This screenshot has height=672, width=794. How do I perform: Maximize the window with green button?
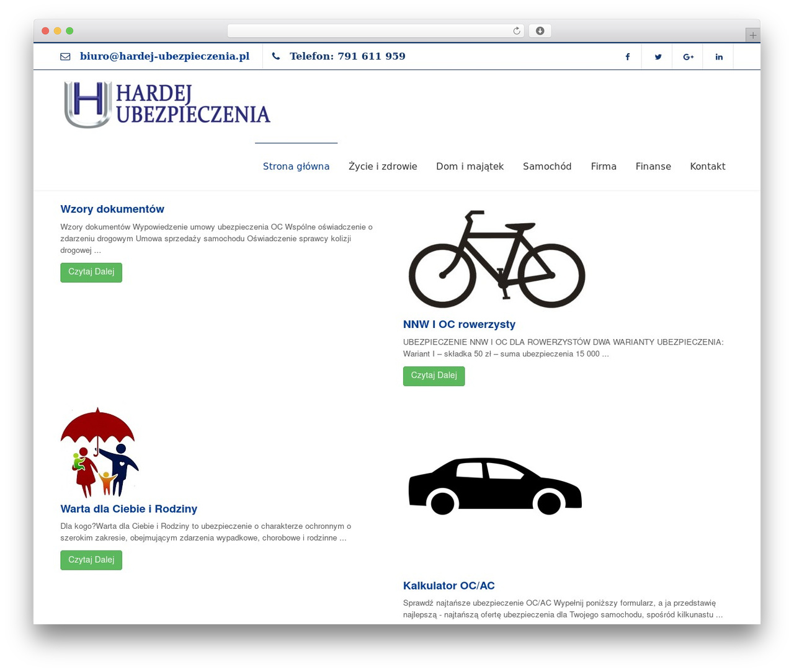pos(69,31)
